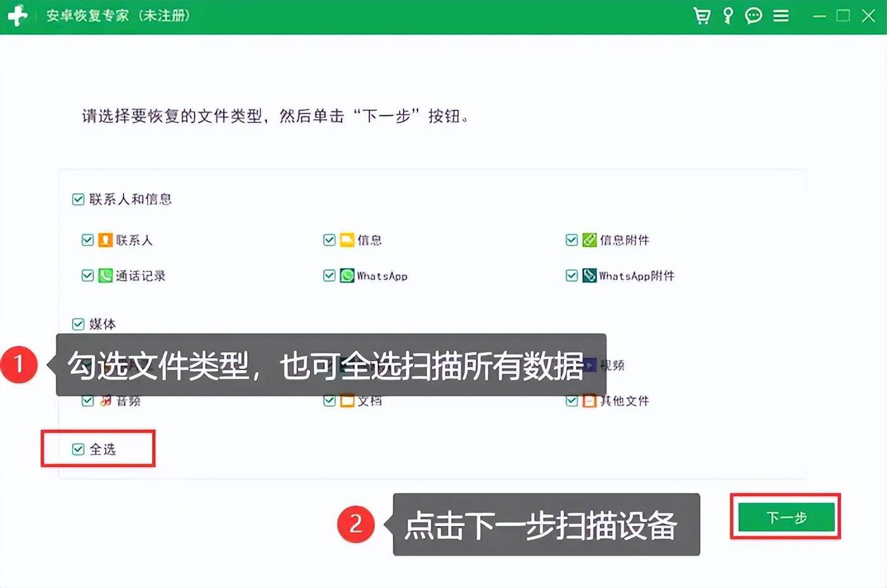Viewport: 887px width, 588px height.
Task: Click the 联系人和信息 section label
Action: click(x=131, y=200)
